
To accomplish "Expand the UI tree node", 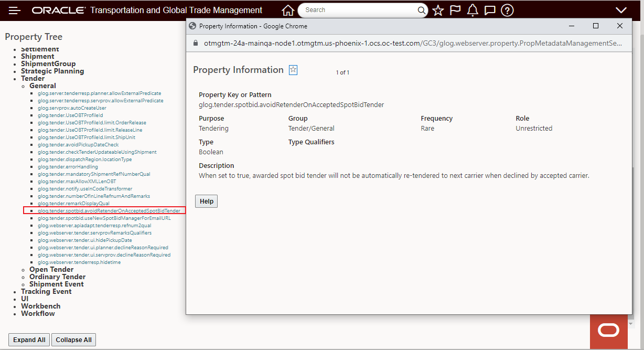I will pos(25,299).
